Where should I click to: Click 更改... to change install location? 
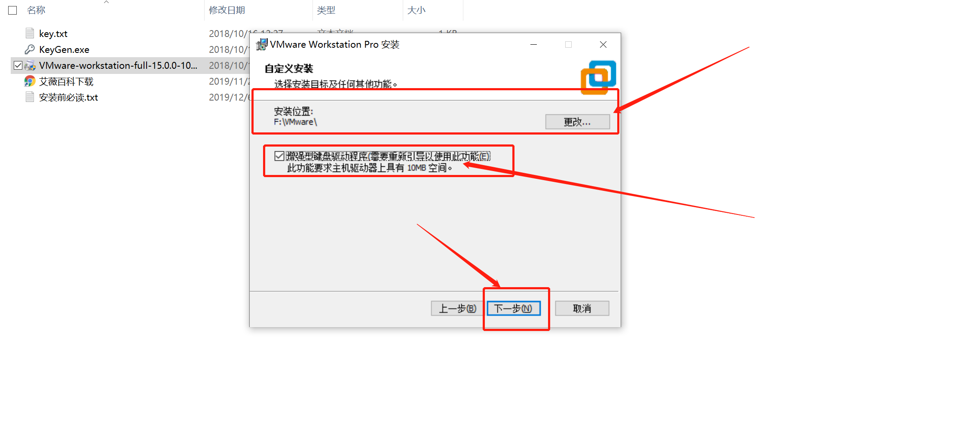click(x=577, y=122)
